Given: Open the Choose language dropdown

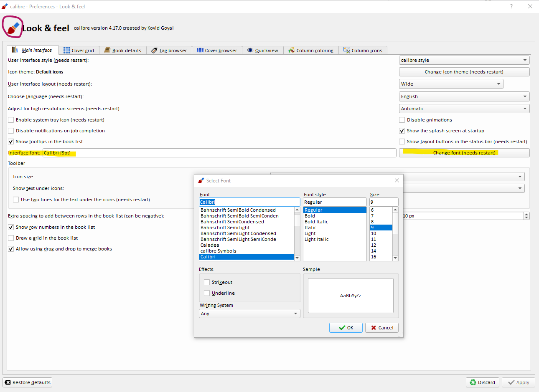Looking at the screenshot, I should pyautogui.click(x=464, y=96).
